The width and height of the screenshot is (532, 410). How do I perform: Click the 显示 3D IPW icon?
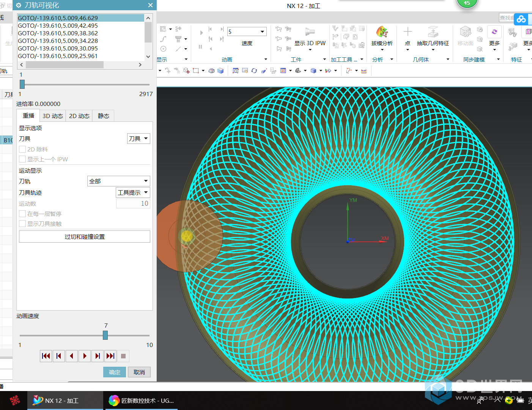pyautogui.click(x=310, y=32)
